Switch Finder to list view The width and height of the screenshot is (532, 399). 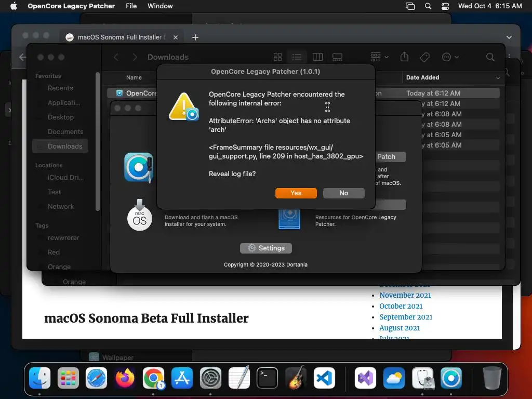click(x=297, y=57)
